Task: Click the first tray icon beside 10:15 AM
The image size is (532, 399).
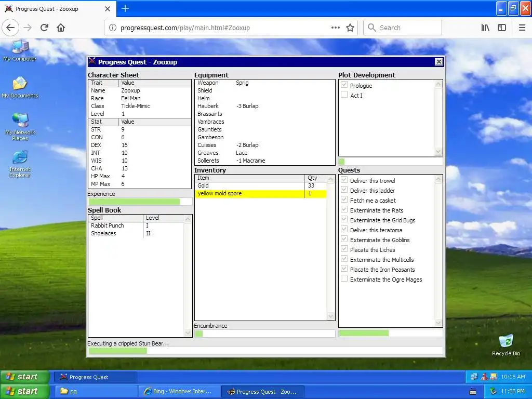Action: click(474, 377)
